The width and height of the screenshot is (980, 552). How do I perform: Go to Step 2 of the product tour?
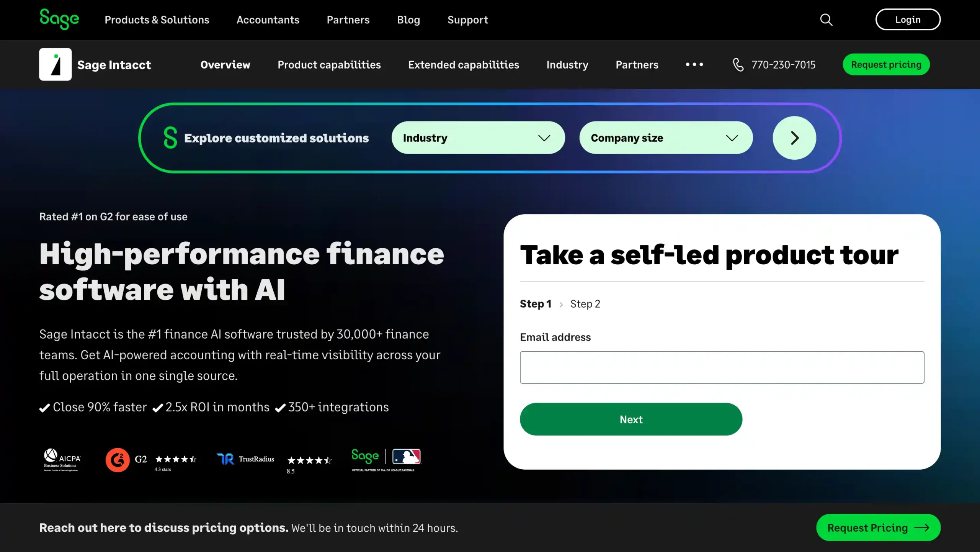coord(585,304)
